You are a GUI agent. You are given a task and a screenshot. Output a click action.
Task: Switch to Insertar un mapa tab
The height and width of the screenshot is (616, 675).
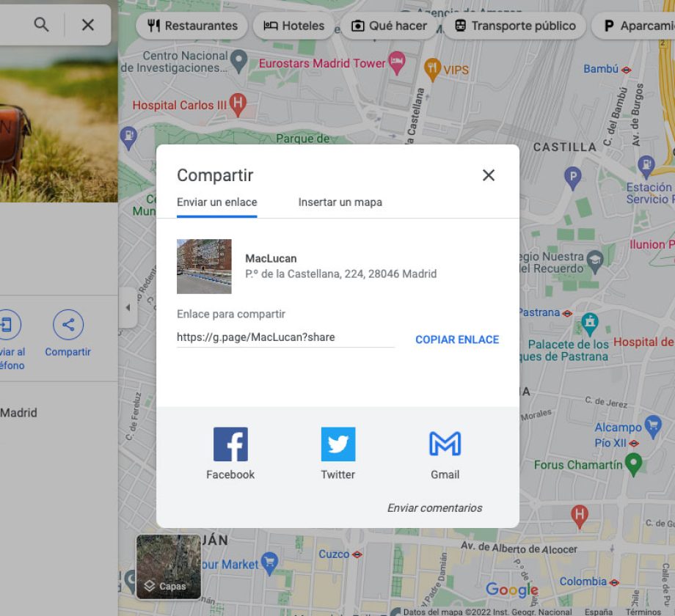pos(340,202)
